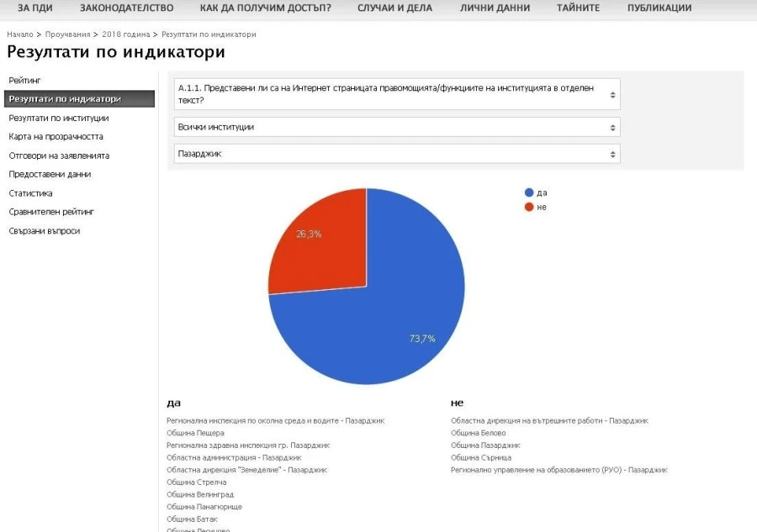
Task: Go to Начало breadcrumb link
Action: (x=20, y=34)
